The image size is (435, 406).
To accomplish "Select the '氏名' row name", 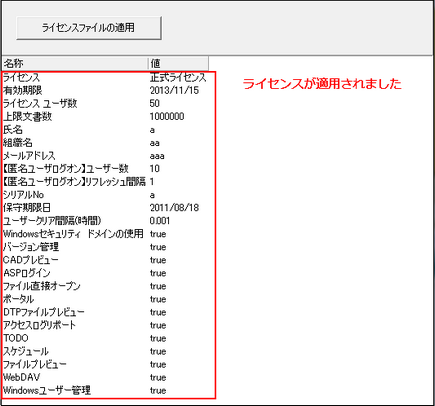I will tap(13, 129).
